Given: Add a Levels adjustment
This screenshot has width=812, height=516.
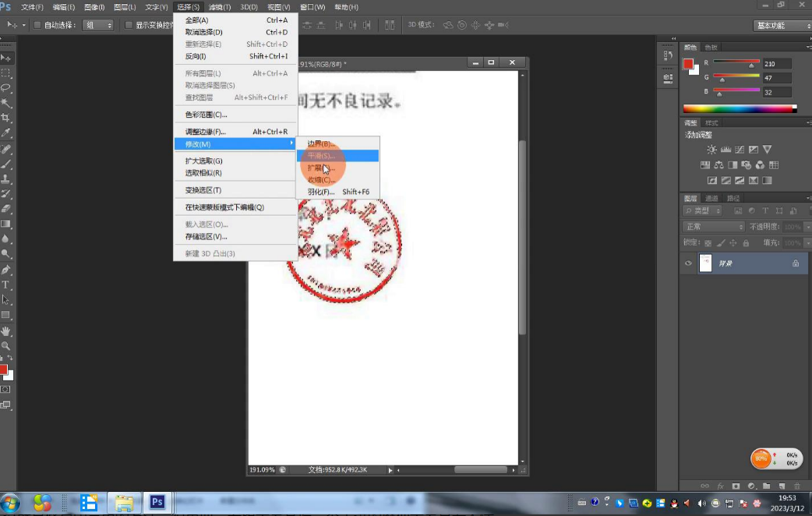Looking at the screenshot, I should [726, 149].
